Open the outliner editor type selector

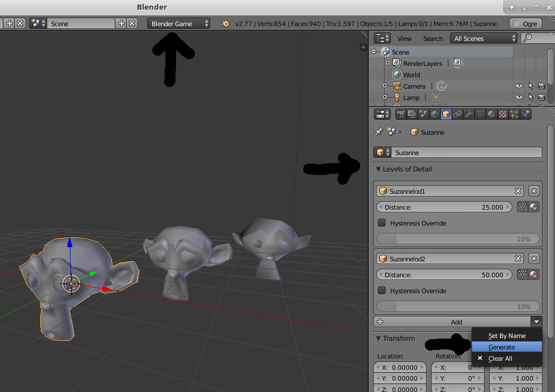pyautogui.click(x=382, y=38)
